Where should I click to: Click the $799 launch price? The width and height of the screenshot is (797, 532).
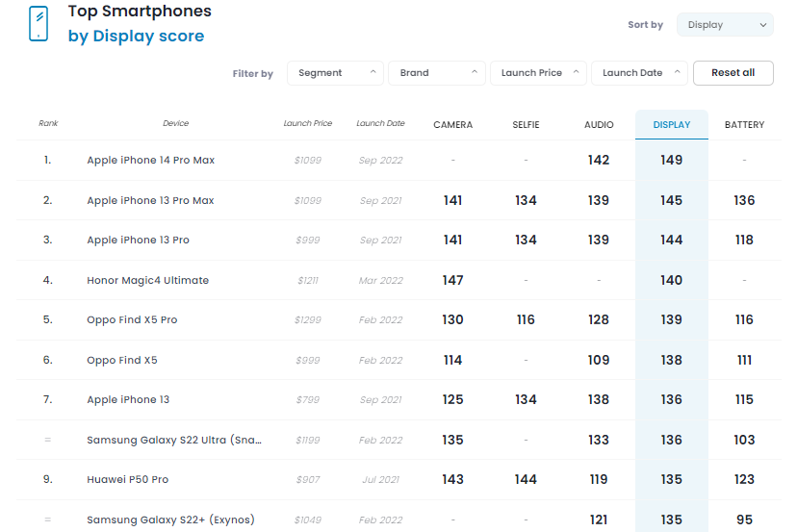tap(307, 400)
